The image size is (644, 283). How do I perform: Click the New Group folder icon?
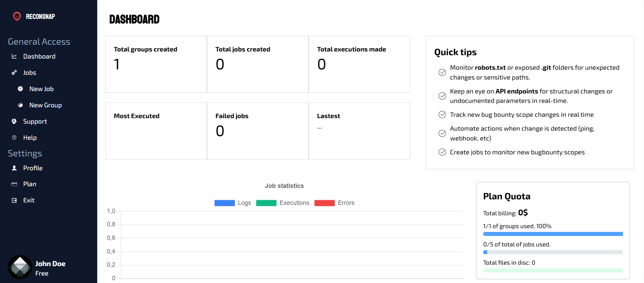click(20, 105)
